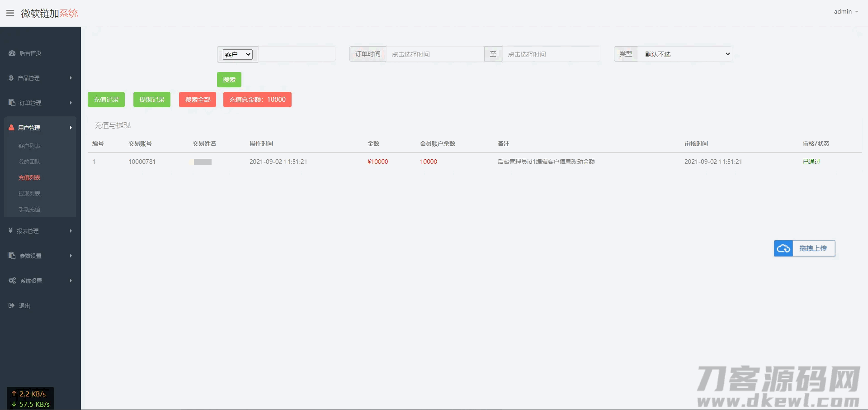Click the copy icon beside 订单管理
Screen dimensions: 868x410
tap(12, 103)
